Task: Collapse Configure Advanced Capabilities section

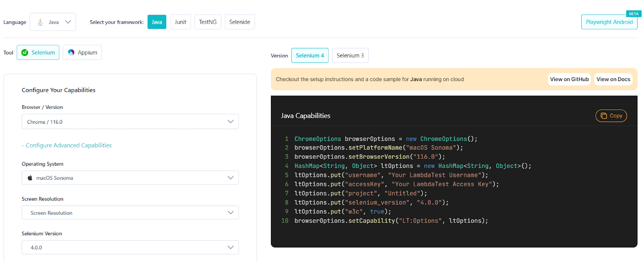Action: tap(67, 146)
